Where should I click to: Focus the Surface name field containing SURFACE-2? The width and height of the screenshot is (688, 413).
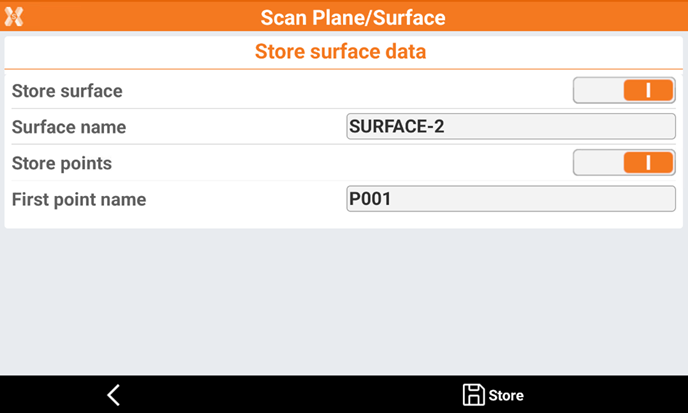click(x=510, y=127)
